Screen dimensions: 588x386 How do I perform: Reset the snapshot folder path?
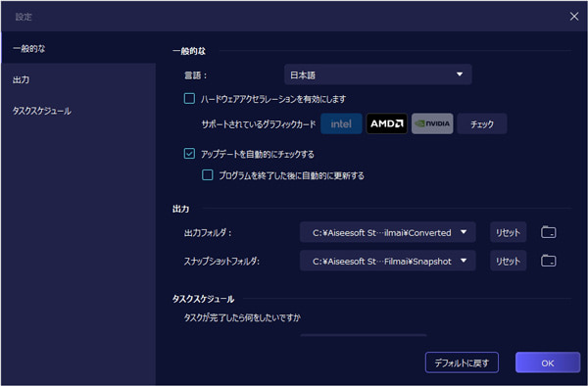tap(508, 261)
